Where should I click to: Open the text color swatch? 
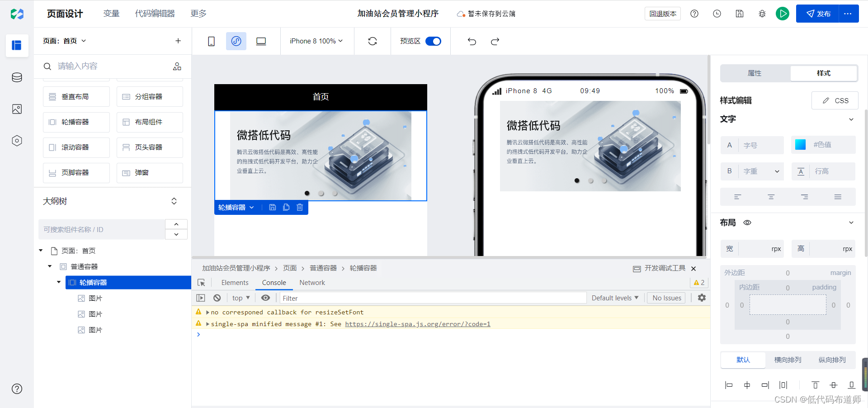800,145
